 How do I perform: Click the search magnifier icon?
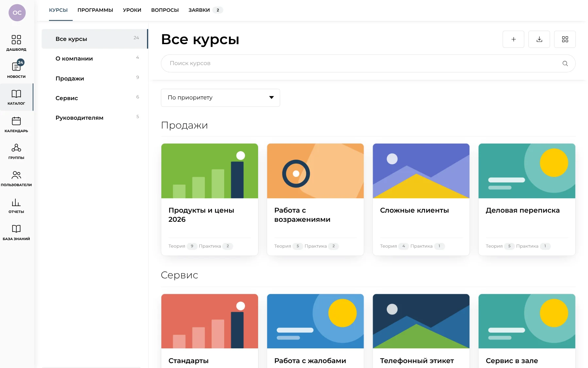[x=565, y=63]
